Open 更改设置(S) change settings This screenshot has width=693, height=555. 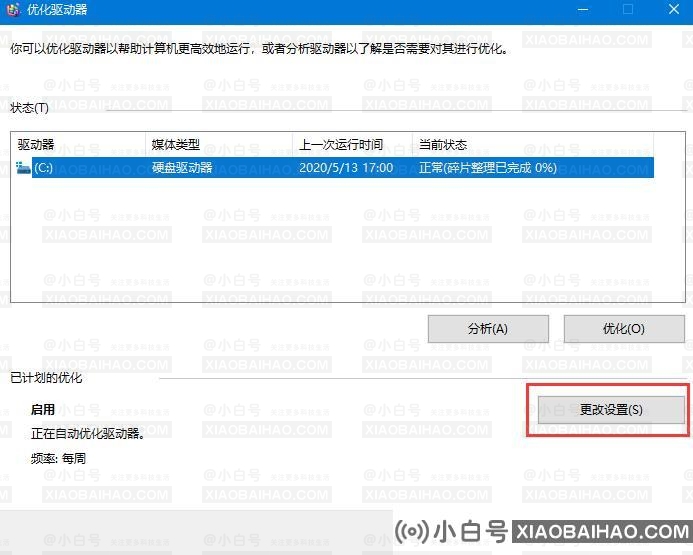pyautogui.click(x=611, y=410)
